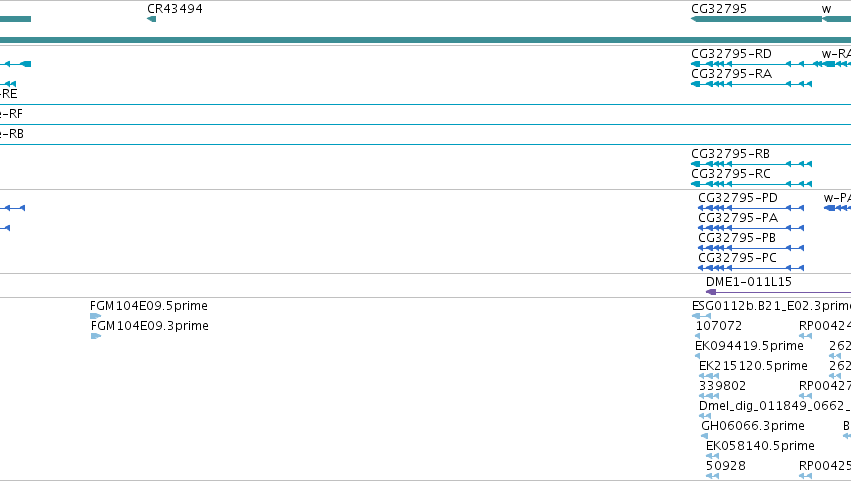The width and height of the screenshot is (851, 481).
Task: Click the long teal chromosome span bar
Action: [426, 40]
